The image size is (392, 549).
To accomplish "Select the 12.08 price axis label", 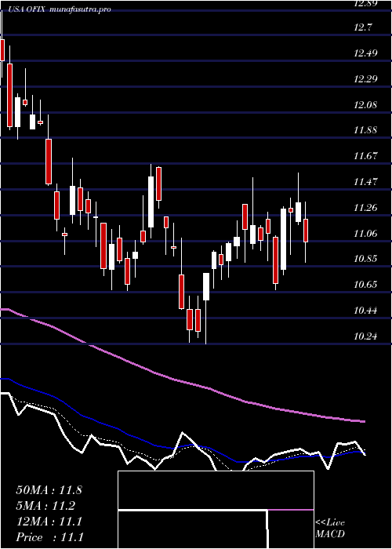I will (366, 104).
